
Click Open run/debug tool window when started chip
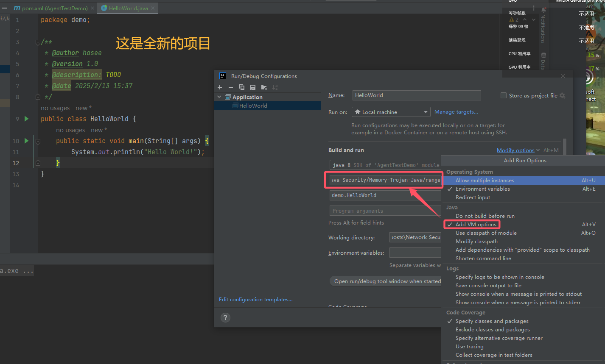385,281
